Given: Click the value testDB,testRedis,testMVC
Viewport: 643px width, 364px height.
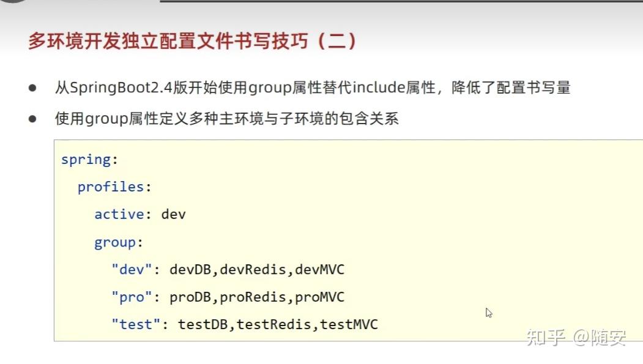Looking at the screenshot, I should pos(278,325).
